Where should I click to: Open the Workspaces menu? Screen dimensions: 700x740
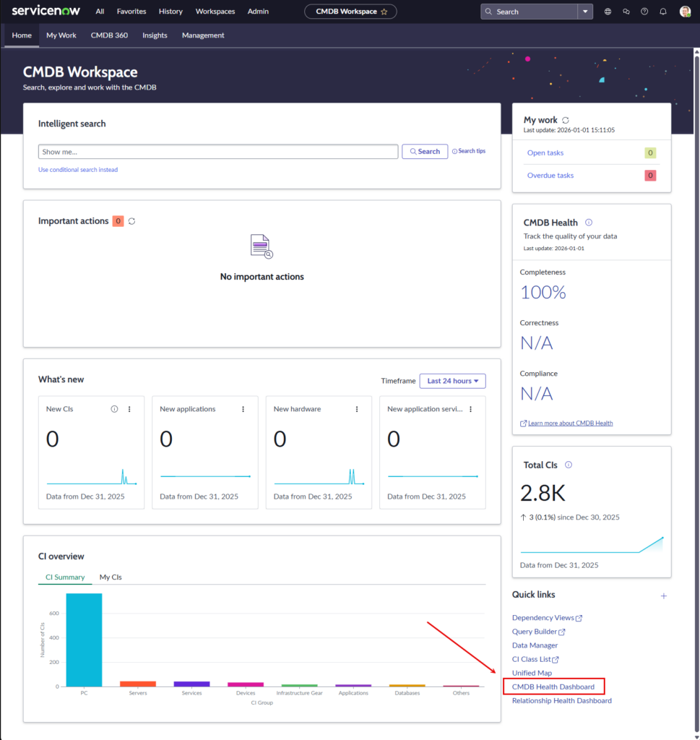tap(215, 12)
